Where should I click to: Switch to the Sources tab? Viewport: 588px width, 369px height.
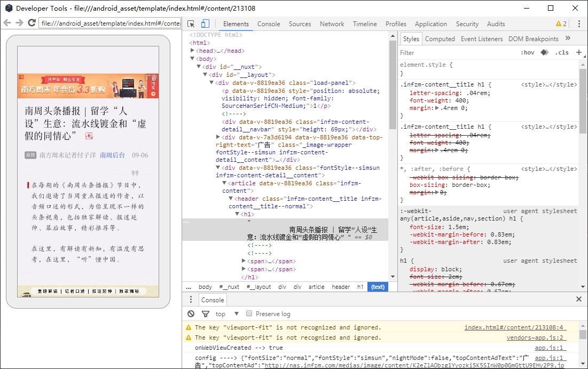pyautogui.click(x=300, y=23)
